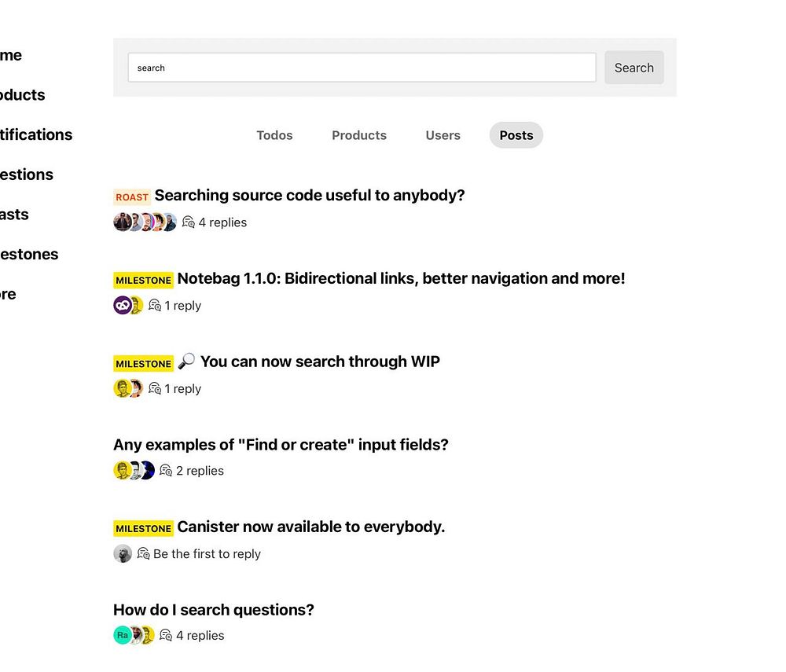Click the gray avatar under Canister post
Viewport: 786px width, 672px height.
click(x=122, y=554)
